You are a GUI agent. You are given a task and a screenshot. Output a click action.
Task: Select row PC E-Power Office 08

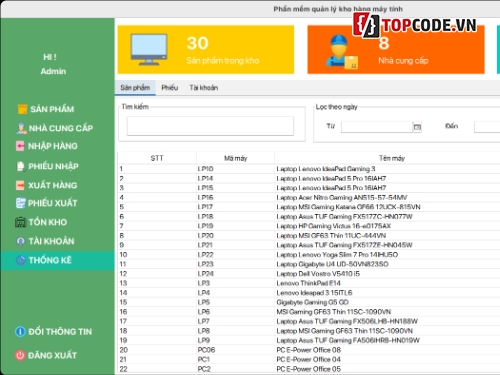coord(309,350)
